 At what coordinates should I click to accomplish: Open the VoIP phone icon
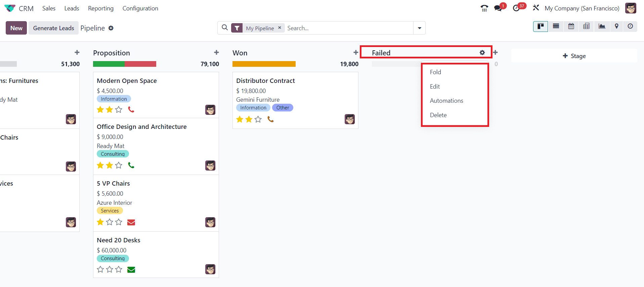coord(484,8)
